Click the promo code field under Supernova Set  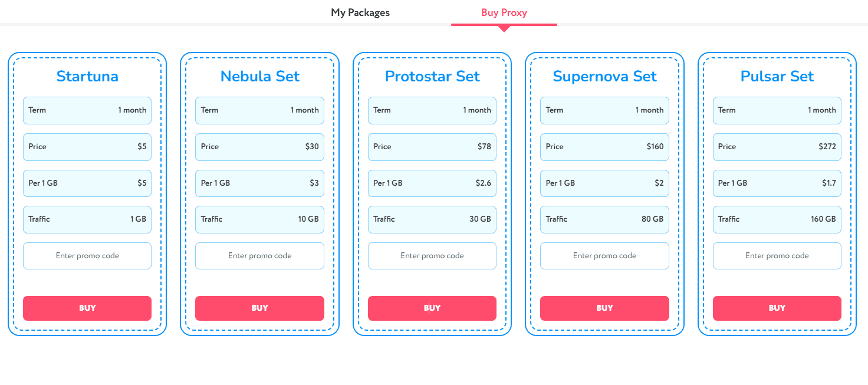pos(604,255)
